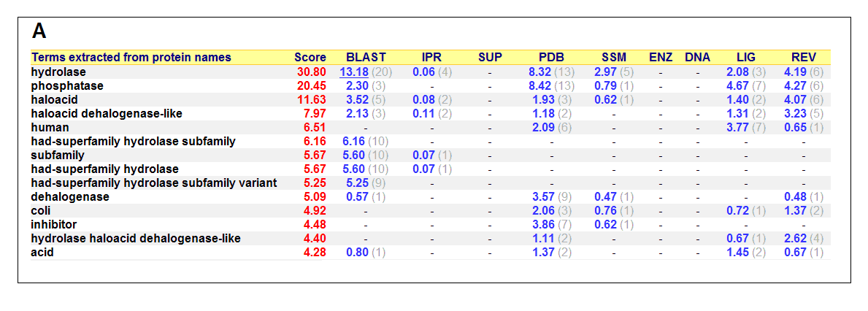Viewport: 868px width, 311px height.
Task: Click the IPR column header
Action: [x=431, y=58]
